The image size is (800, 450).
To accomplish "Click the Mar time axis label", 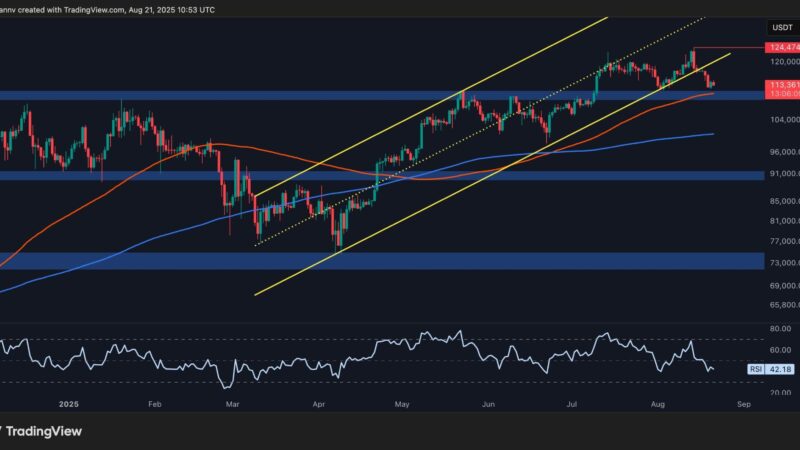I will 232,404.
